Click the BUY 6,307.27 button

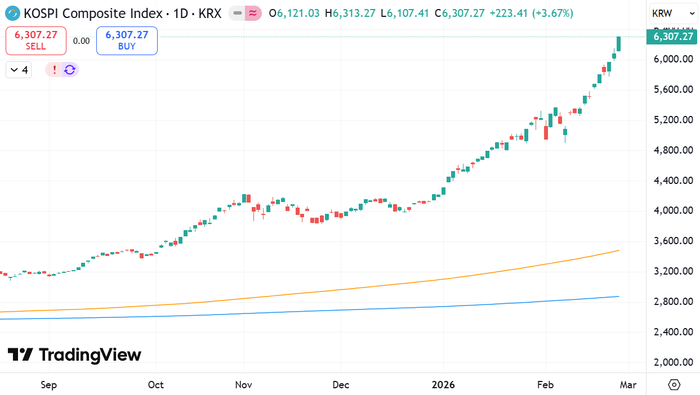[x=127, y=41]
